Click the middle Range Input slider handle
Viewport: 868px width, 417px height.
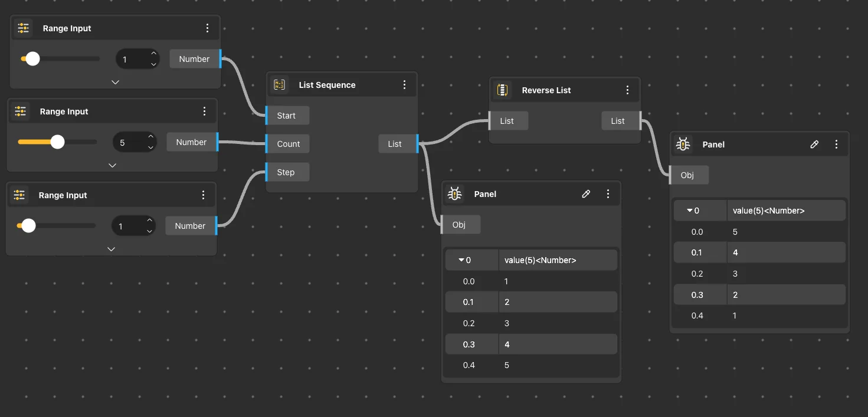tap(57, 142)
